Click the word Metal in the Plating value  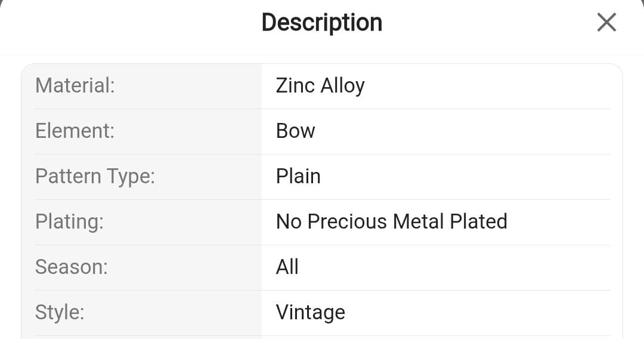pos(419,222)
